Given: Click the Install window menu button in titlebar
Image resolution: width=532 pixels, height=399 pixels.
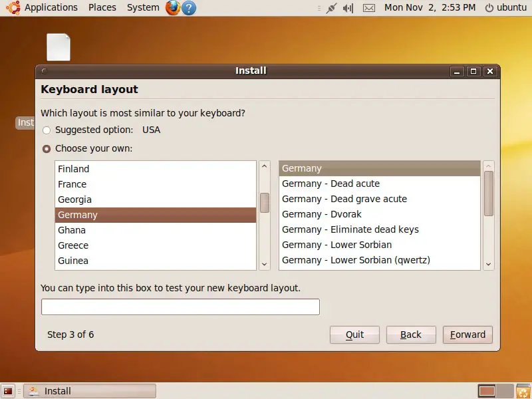Looking at the screenshot, I should pos(44,71).
